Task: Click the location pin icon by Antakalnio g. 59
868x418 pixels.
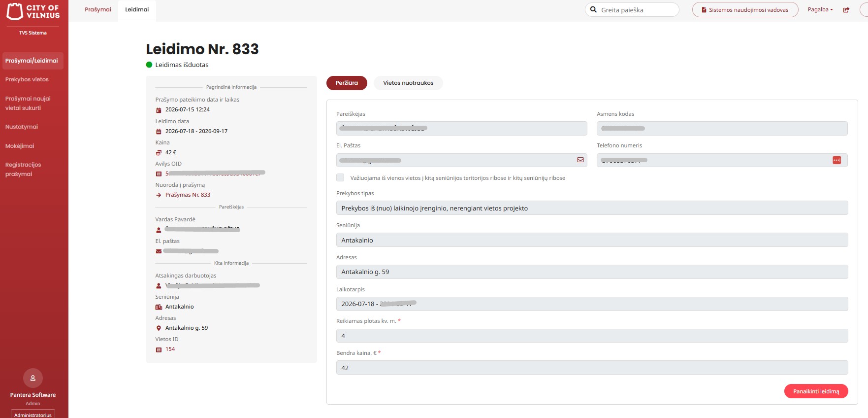Action: [x=159, y=328]
